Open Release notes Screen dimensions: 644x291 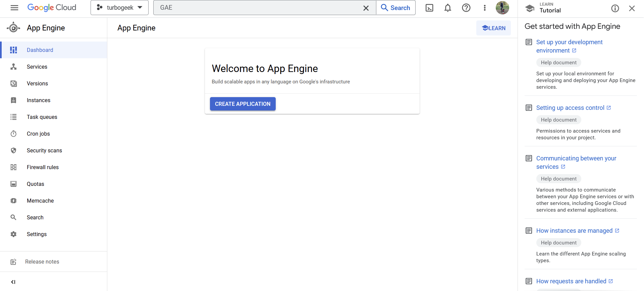click(x=54, y=262)
